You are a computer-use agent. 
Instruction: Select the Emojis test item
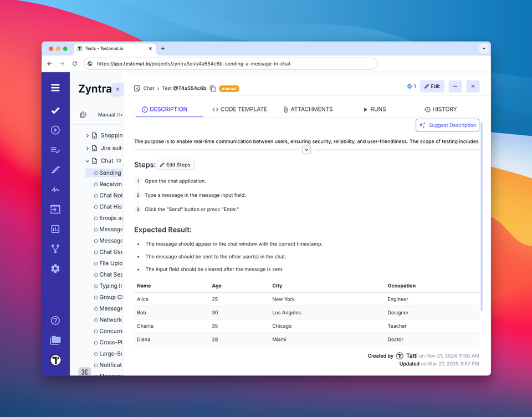pos(108,218)
